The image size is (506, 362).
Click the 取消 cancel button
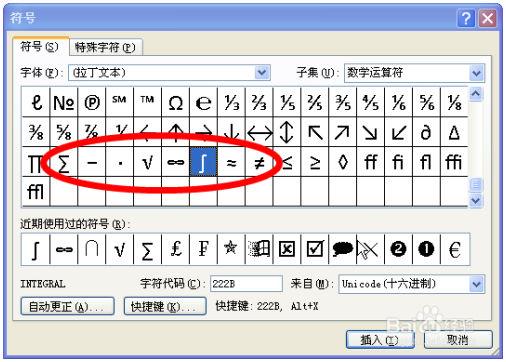click(x=458, y=340)
